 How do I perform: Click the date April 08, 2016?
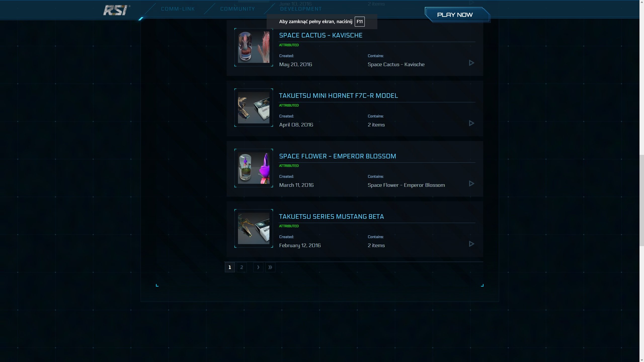296,125
